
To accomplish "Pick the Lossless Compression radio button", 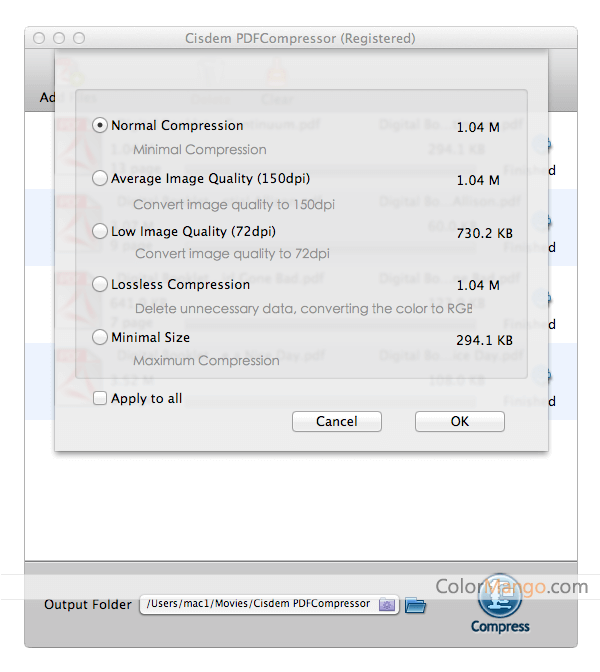I will [99, 285].
